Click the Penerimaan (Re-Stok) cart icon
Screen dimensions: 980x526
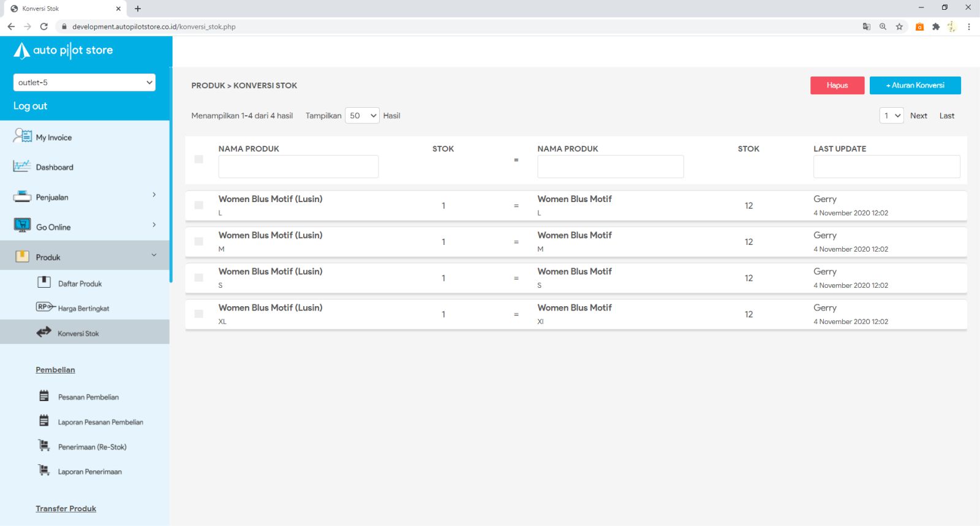point(44,446)
